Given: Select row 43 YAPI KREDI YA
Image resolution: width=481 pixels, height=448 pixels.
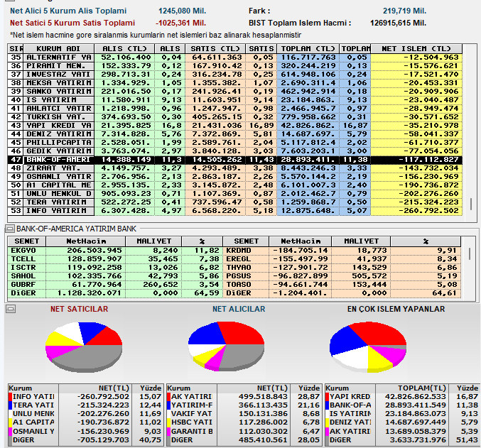Looking at the screenshot, I should point(235,126).
